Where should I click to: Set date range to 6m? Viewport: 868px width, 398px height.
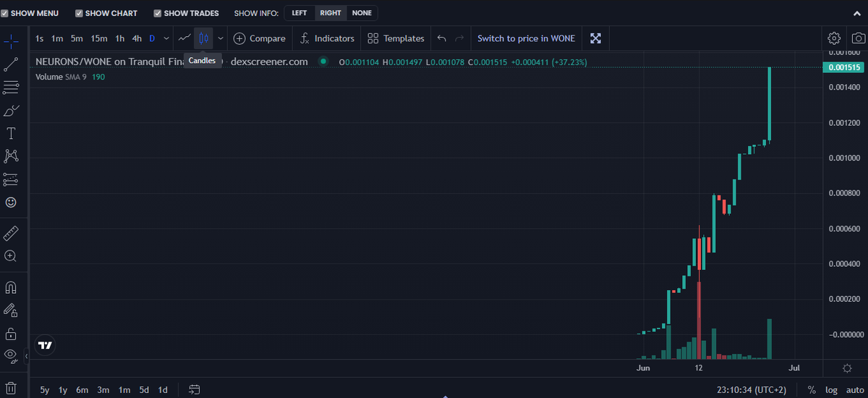[x=82, y=390]
